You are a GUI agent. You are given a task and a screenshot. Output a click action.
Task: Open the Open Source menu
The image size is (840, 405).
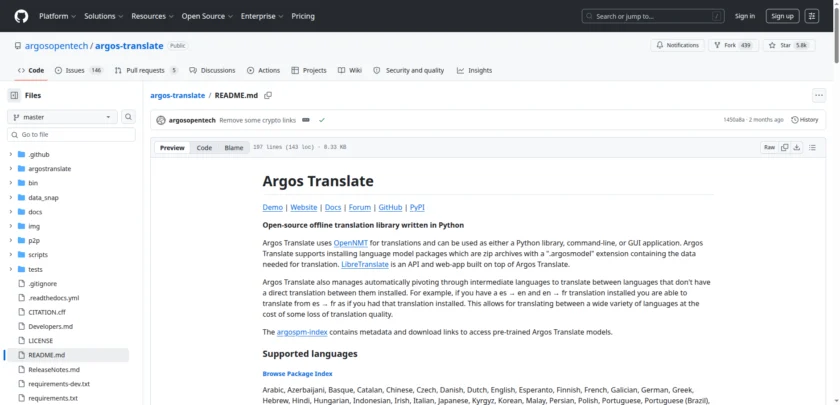207,16
